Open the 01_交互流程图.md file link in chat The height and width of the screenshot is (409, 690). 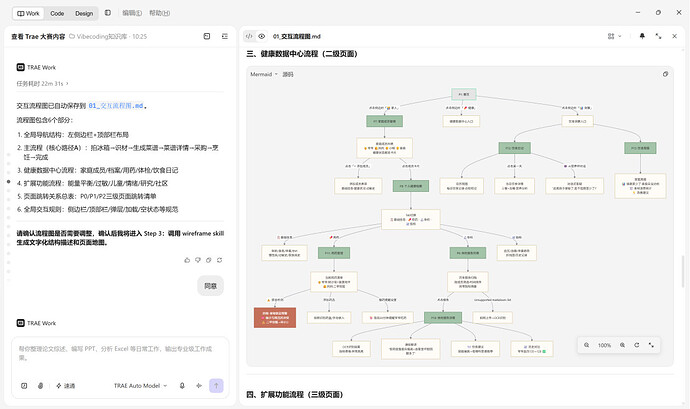click(116, 106)
